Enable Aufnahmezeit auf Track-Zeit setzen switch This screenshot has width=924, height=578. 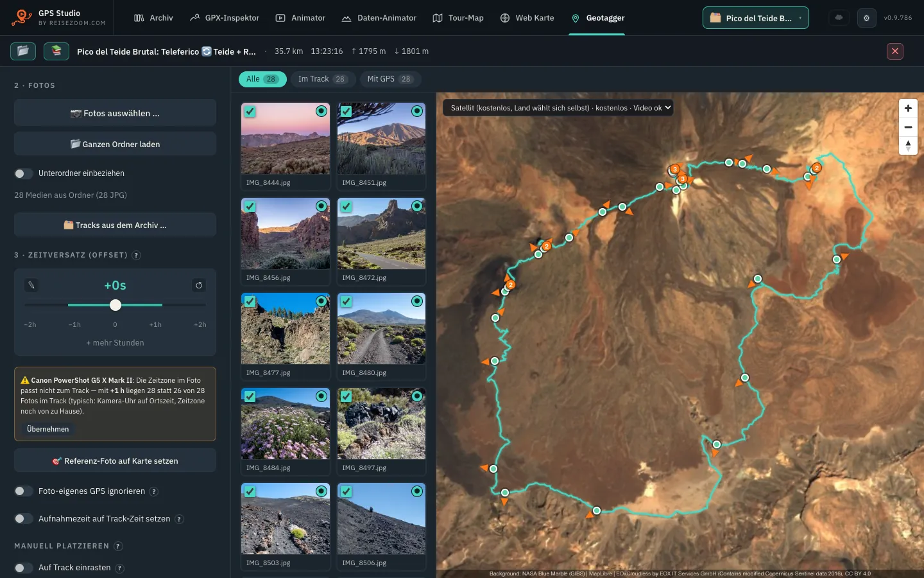point(23,519)
